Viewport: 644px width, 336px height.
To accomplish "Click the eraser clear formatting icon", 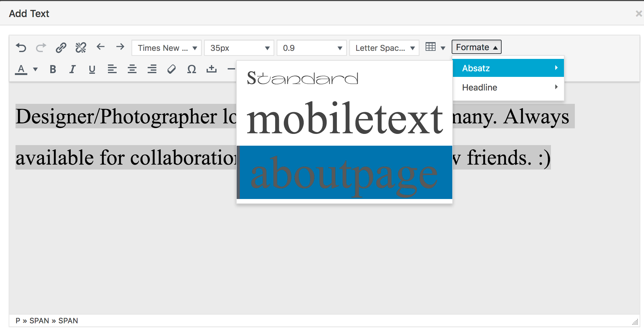I will coord(172,69).
